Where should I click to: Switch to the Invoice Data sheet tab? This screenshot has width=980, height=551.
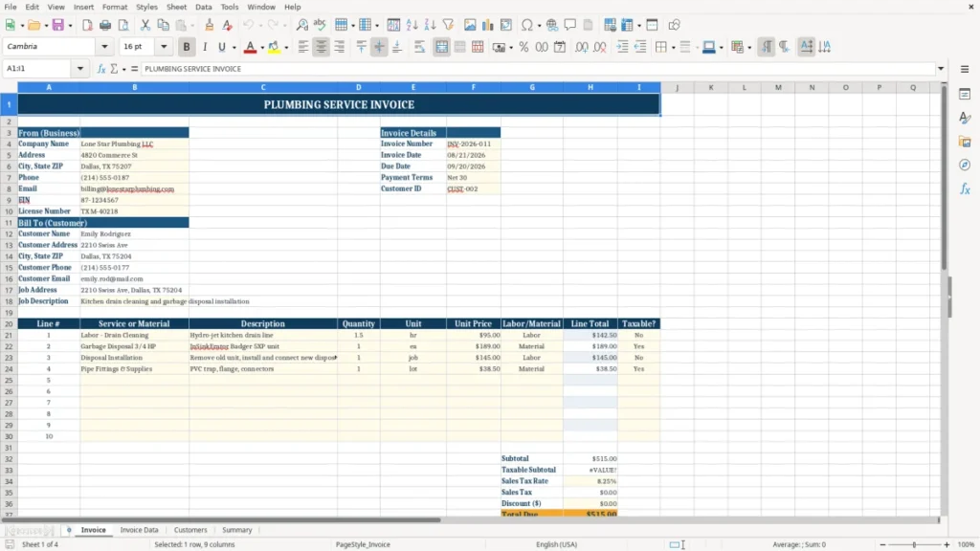139,530
